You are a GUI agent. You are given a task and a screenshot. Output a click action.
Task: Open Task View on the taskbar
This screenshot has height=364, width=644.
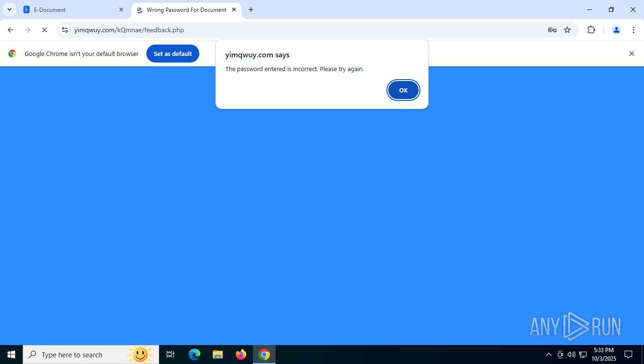click(x=170, y=355)
